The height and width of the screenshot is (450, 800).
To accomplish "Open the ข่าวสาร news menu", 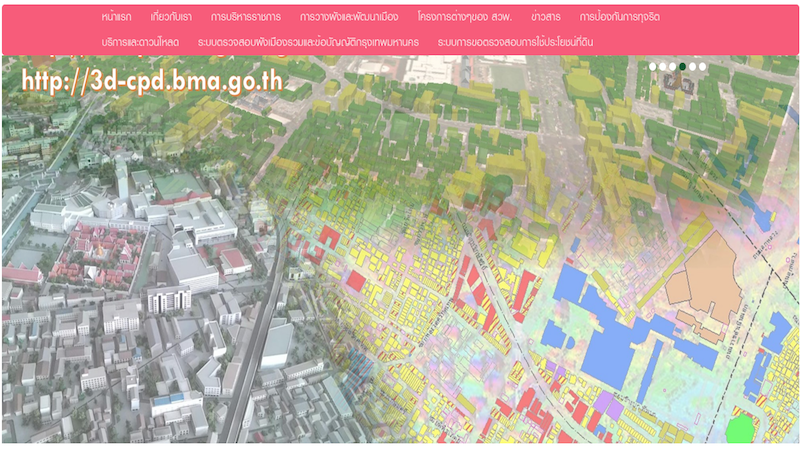I will coord(546,17).
